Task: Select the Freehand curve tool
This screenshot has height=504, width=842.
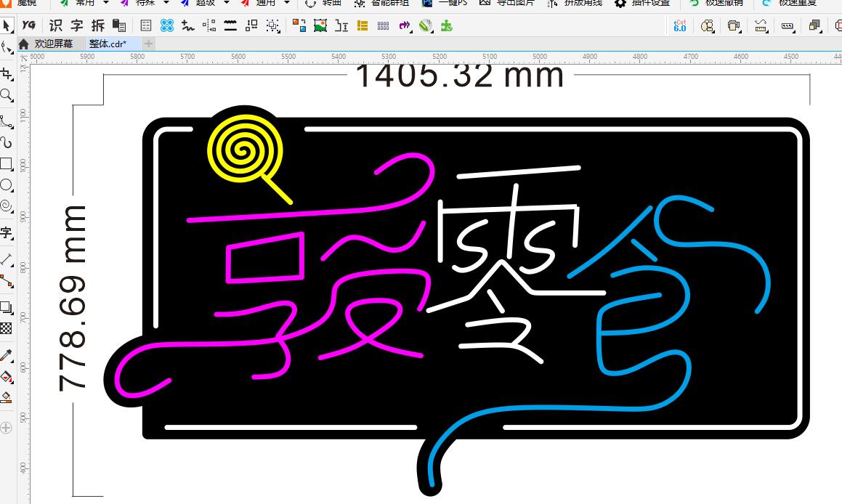Action: (7, 122)
